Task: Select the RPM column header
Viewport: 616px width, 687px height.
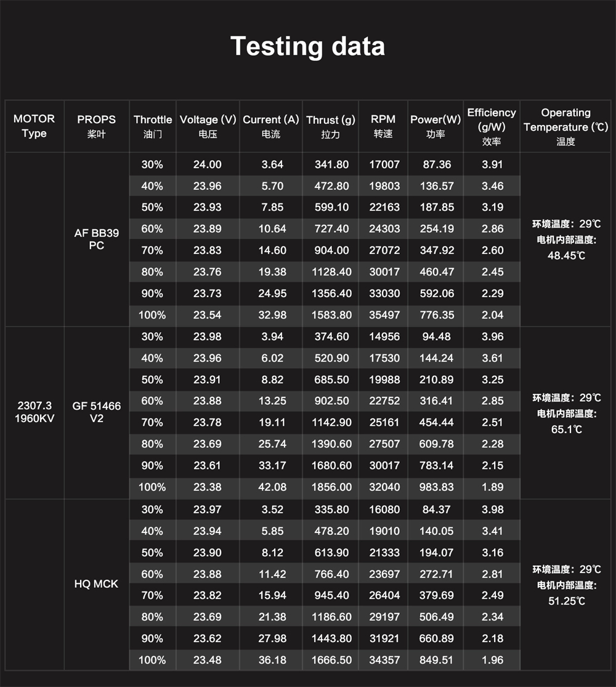Action: click(383, 126)
